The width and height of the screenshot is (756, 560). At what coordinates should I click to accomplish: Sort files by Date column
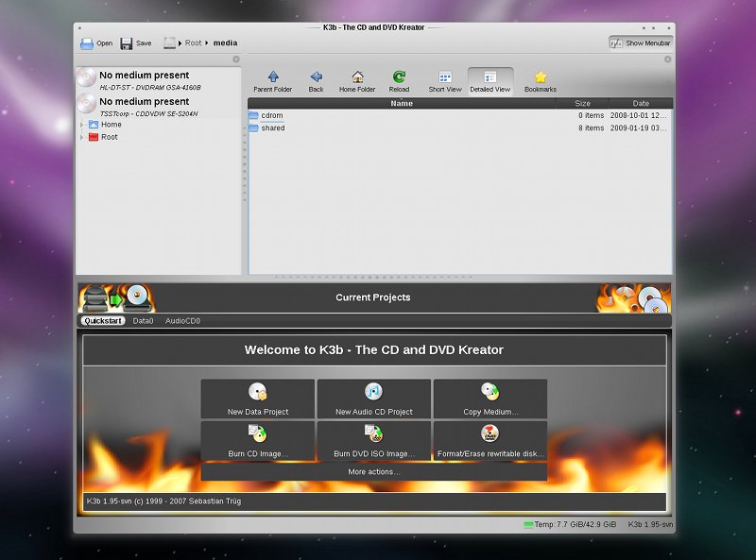(641, 104)
